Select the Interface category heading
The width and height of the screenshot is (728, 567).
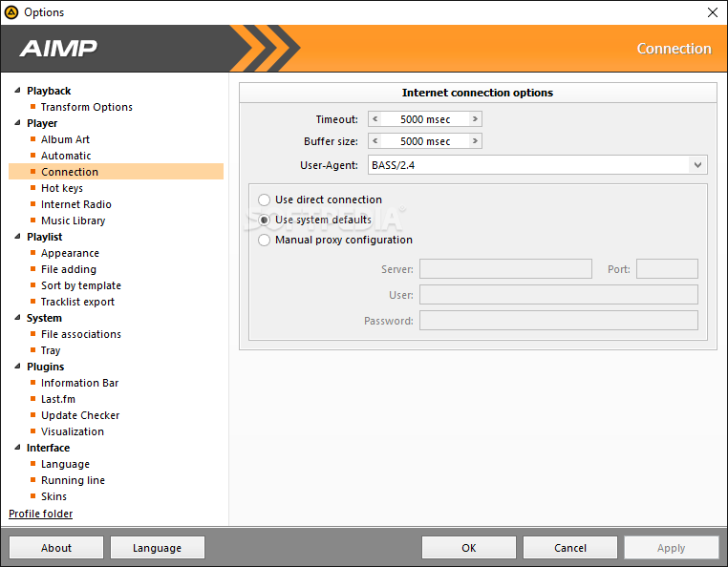point(49,448)
